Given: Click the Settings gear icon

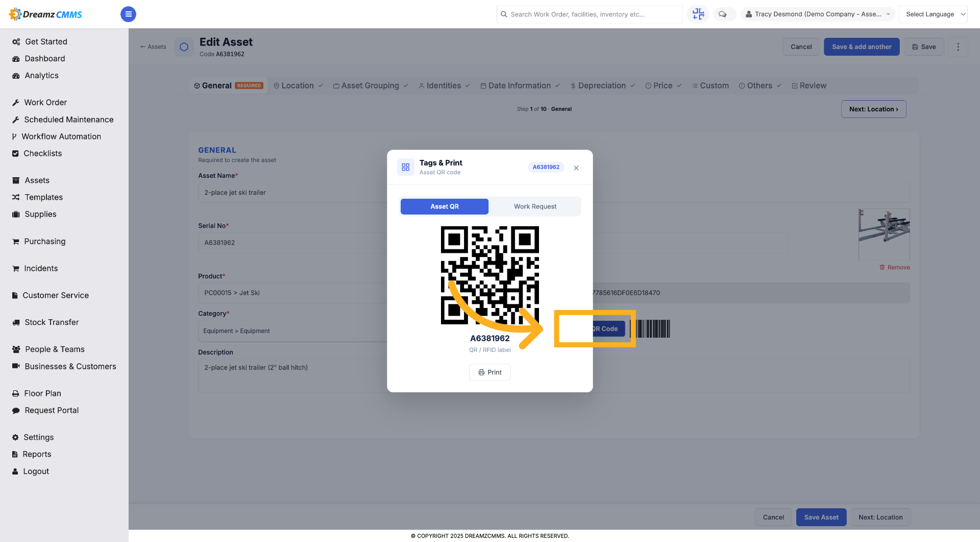Looking at the screenshot, I should pos(15,438).
